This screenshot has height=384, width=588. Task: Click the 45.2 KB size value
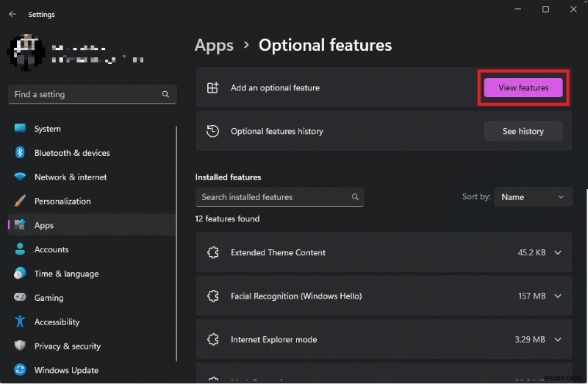pyautogui.click(x=531, y=252)
